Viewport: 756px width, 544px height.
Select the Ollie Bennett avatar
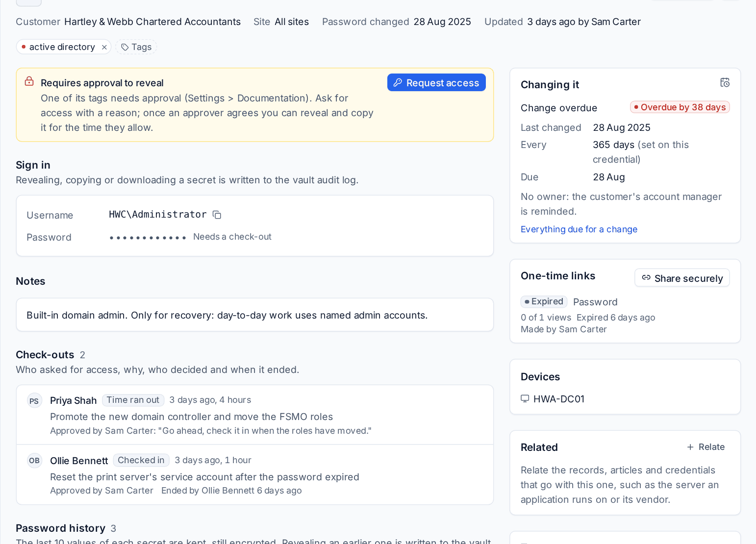(34, 461)
